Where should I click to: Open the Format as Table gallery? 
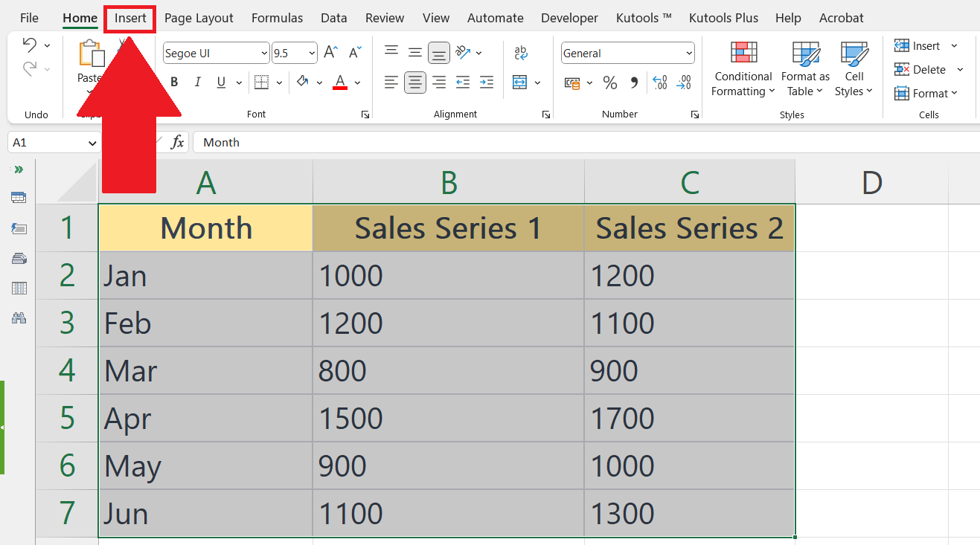pos(805,69)
